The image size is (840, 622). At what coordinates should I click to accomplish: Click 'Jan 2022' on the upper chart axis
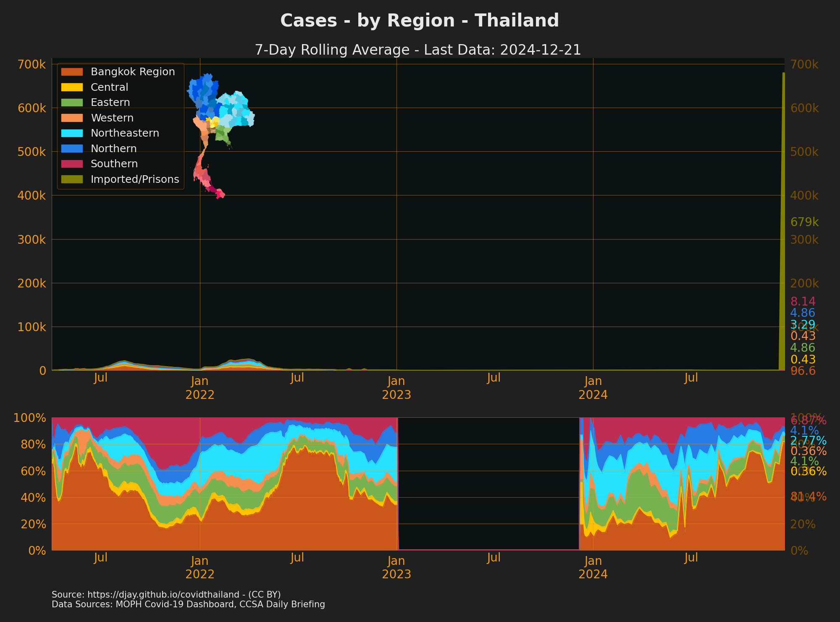(x=200, y=388)
